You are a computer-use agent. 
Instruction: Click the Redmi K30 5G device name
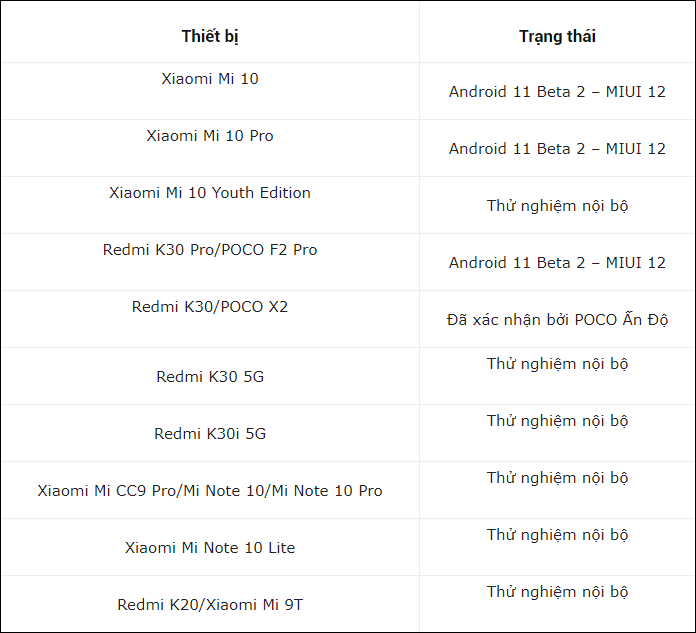pos(210,377)
